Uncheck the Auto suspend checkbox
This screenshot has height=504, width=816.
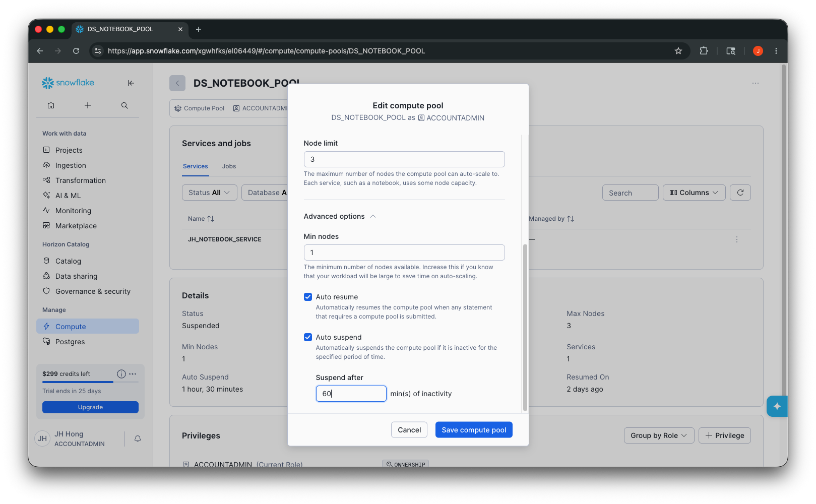pos(308,337)
